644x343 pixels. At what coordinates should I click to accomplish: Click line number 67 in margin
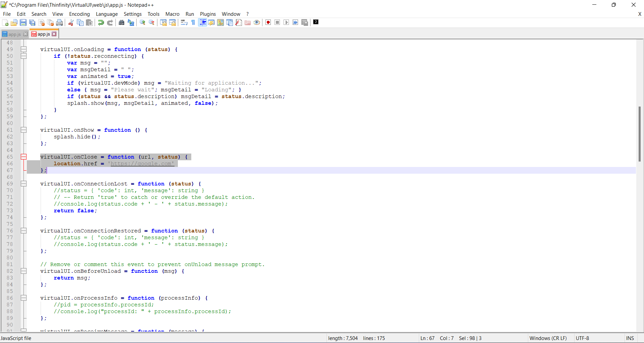(x=10, y=170)
